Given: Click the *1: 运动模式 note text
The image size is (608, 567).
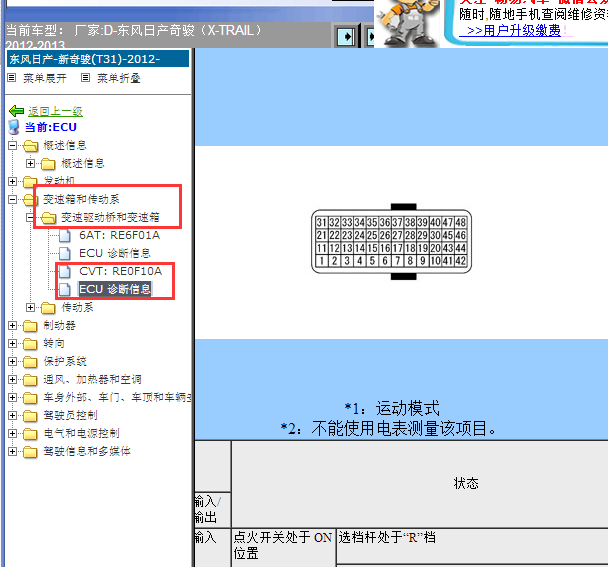Looking at the screenshot, I should (x=392, y=408).
